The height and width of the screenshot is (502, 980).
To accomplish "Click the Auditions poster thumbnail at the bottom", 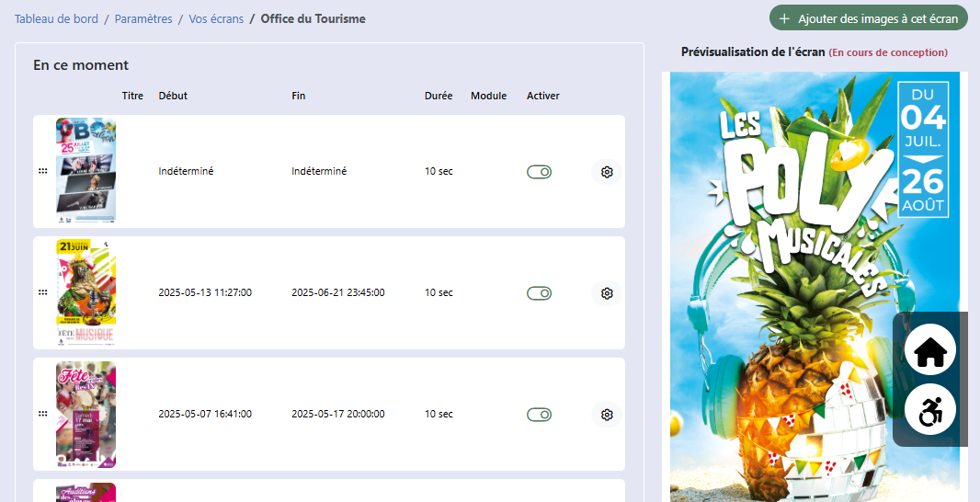I will 85,492.
